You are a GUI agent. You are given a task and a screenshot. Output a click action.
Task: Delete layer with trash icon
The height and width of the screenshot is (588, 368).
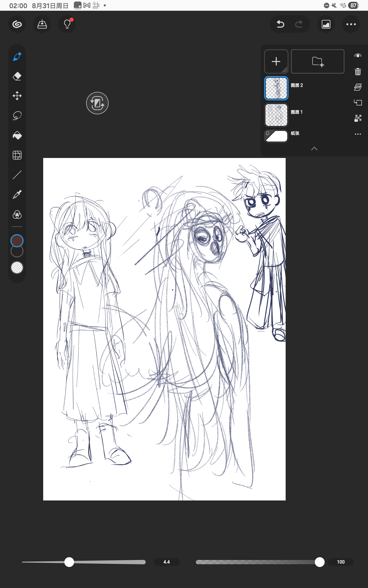(358, 72)
